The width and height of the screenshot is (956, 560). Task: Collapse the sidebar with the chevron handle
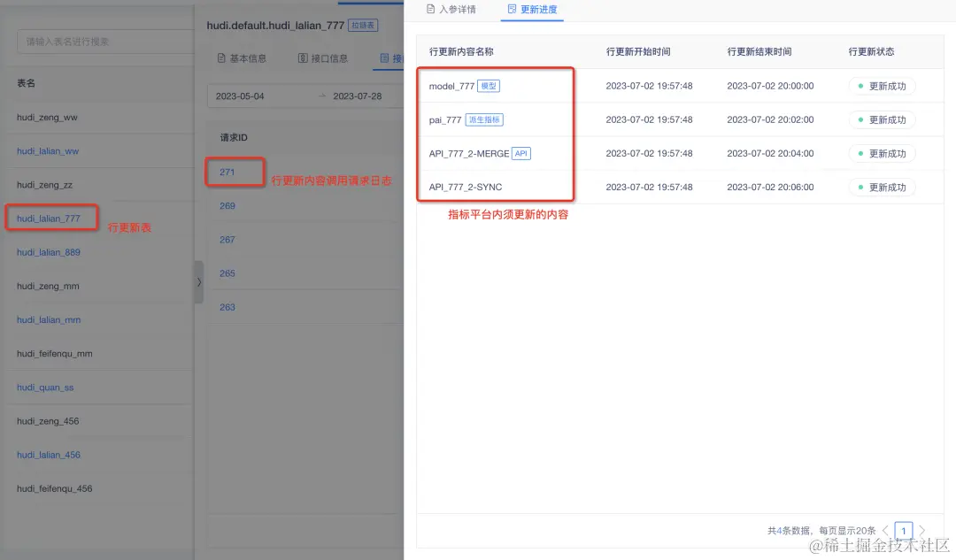[x=199, y=282]
